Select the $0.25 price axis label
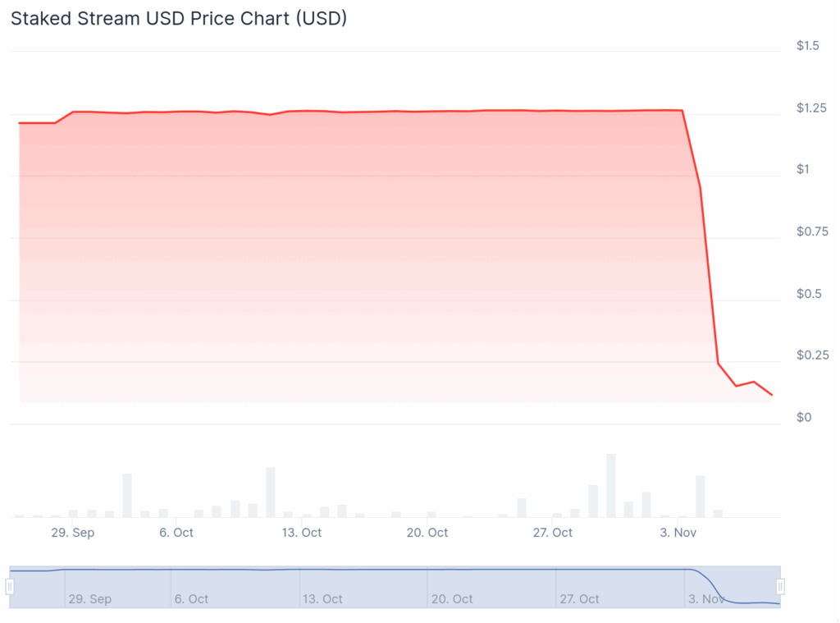Screen dimensions: 840x623 (x=812, y=355)
